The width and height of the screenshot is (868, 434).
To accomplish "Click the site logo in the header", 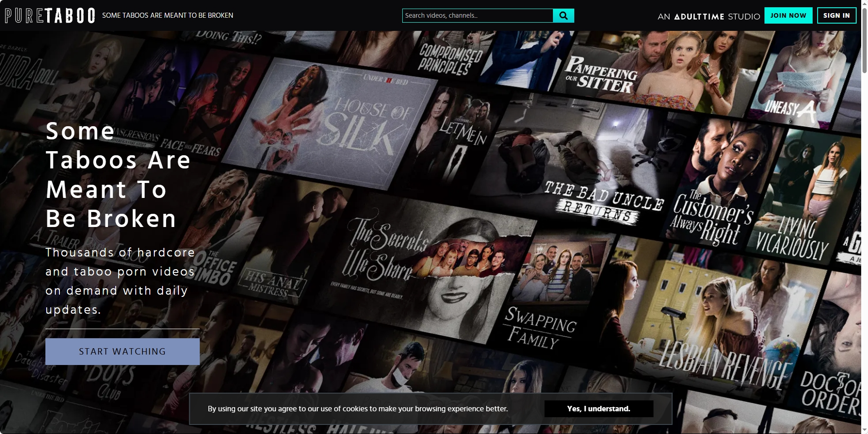I will pos(50,15).
